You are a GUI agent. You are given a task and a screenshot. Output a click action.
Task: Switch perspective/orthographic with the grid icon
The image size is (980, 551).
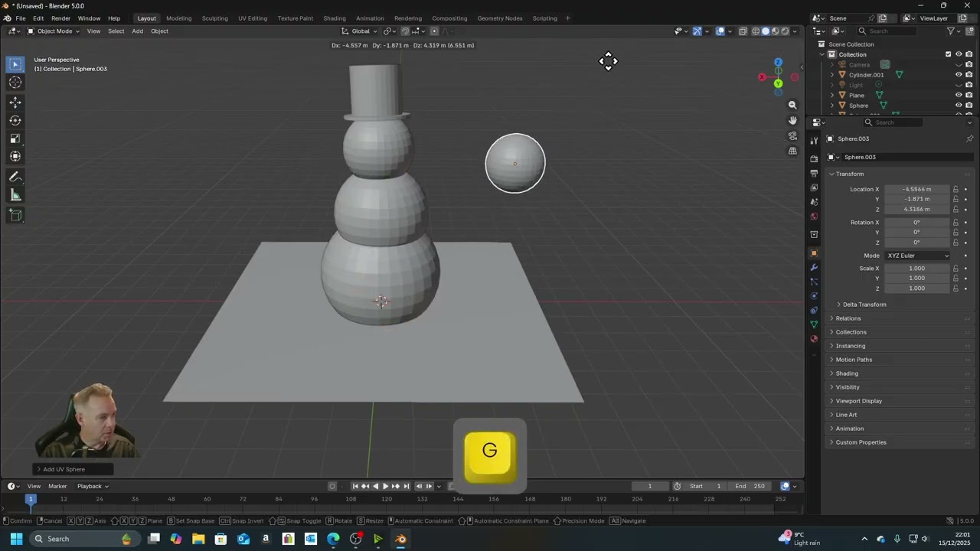coord(792,151)
